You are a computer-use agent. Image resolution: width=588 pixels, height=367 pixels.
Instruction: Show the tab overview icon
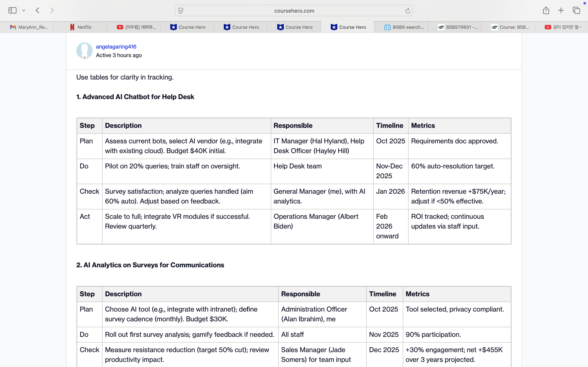click(576, 10)
